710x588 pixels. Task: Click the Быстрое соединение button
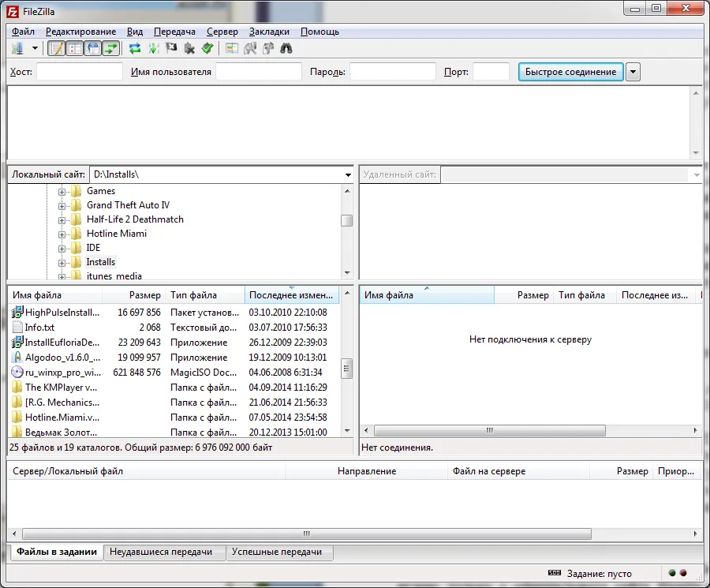click(x=570, y=72)
